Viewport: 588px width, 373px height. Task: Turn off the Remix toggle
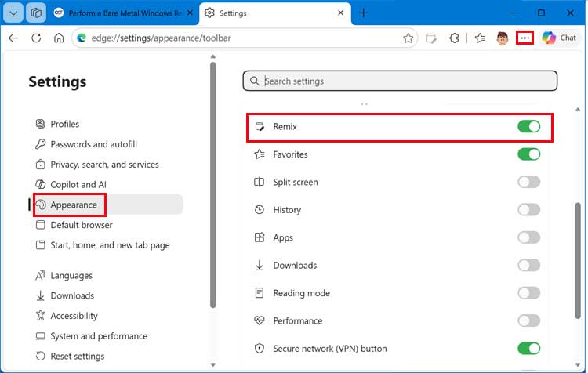[x=528, y=126]
